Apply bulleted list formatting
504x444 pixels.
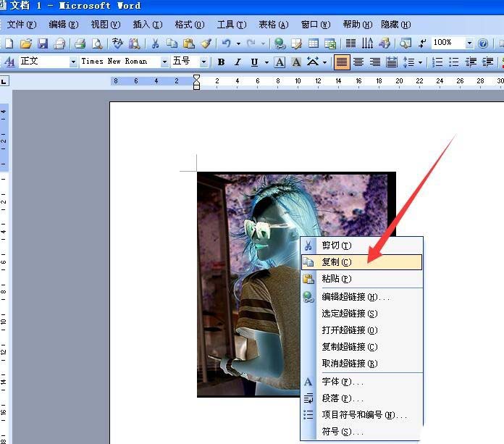click(x=453, y=62)
